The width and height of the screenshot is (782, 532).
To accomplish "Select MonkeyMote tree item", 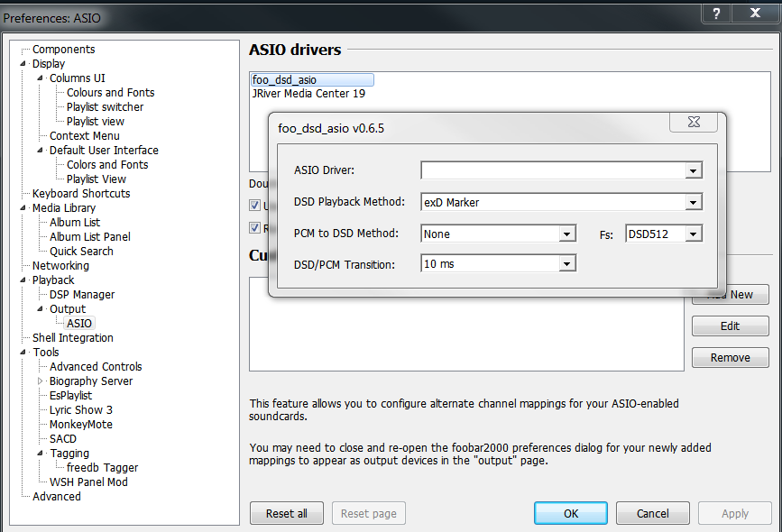I will click(x=81, y=425).
